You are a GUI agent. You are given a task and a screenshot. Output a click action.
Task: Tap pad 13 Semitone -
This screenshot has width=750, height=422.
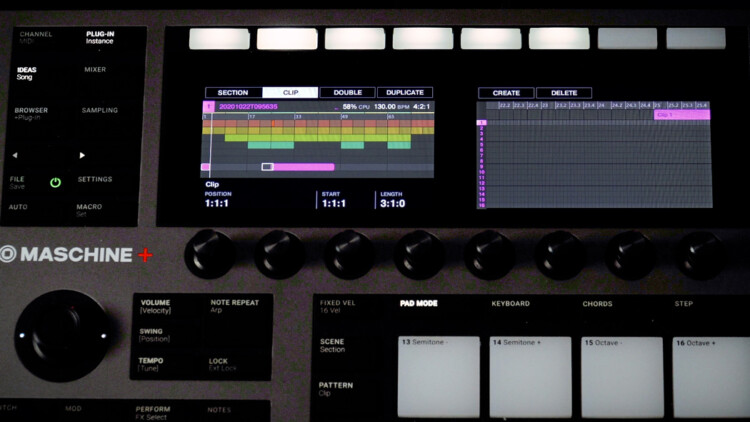pos(439,377)
